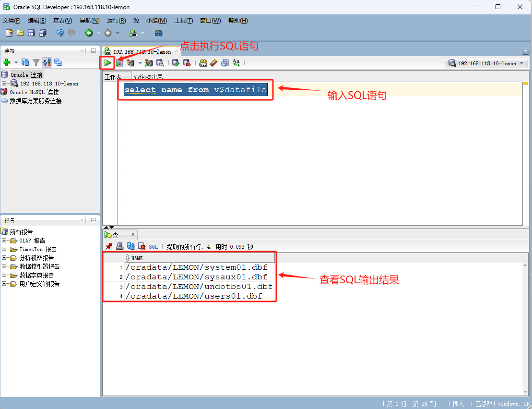This screenshot has height=409, width=532.
Task: Click the Rollback icon
Action: (x=187, y=62)
